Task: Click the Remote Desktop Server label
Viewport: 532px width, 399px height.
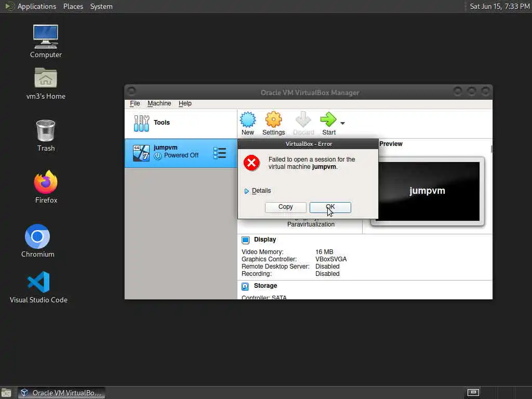Action: click(275, 267)
